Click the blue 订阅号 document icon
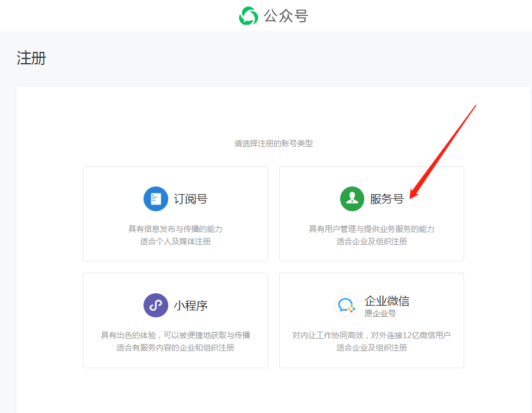Viewport: 532px width, 413px height. (156, 199)
